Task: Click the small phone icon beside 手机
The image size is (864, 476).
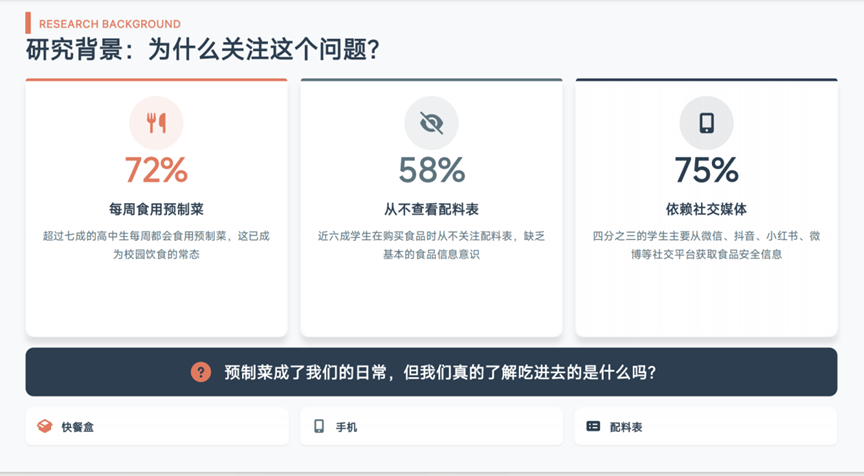Action: point(319,426)
